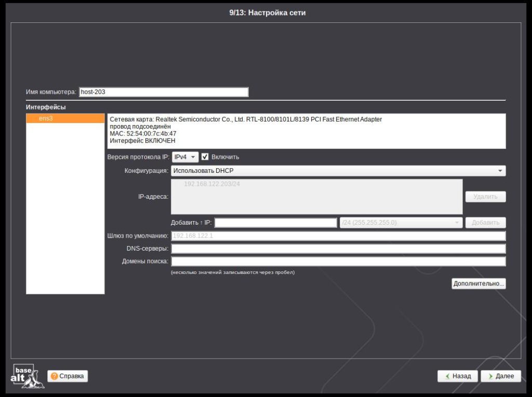Go back with the Назад button

click(457, 376)
